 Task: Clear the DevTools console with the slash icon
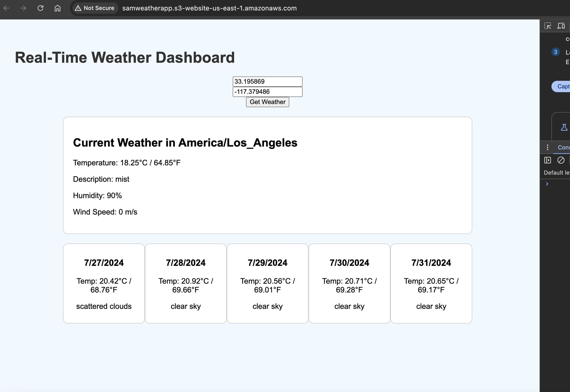click(561, 160)
